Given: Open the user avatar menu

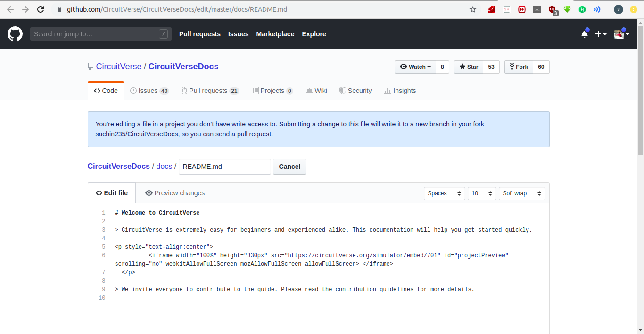Looking at the screenshot, I should pyautogui.click(x=621, y=34).
